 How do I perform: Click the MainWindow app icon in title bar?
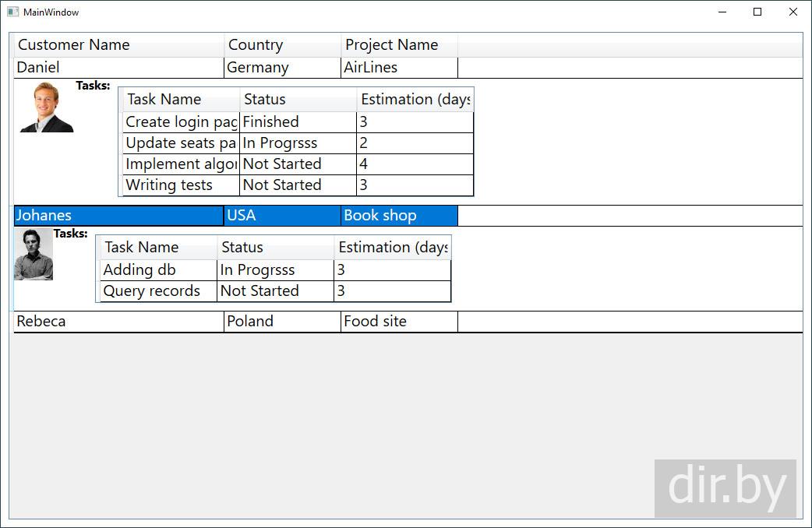(x=12, y=12)
